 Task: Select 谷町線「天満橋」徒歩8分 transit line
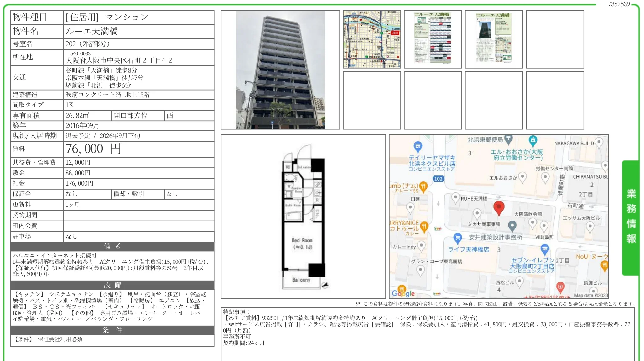click(x=101, y=70)
